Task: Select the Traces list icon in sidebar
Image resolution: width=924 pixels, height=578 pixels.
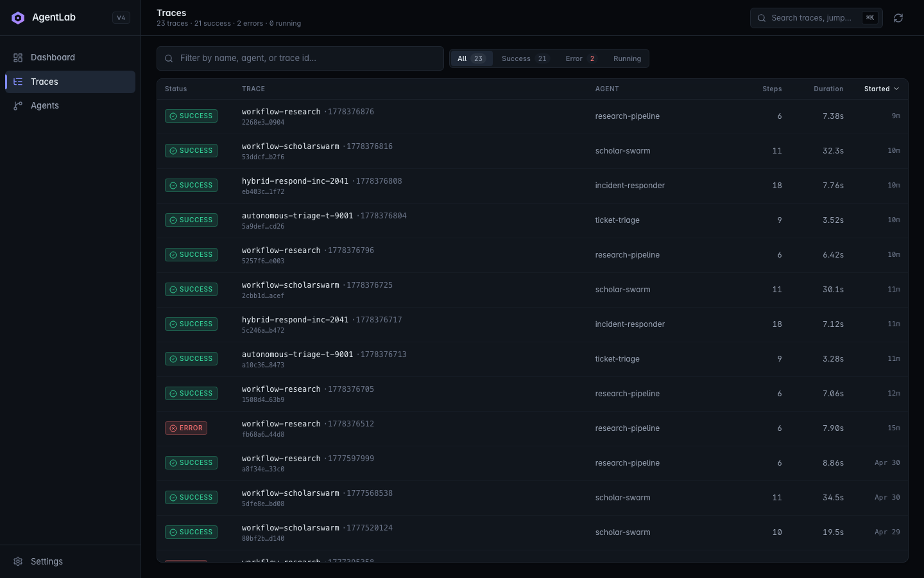Action: (x=18, y=82)
